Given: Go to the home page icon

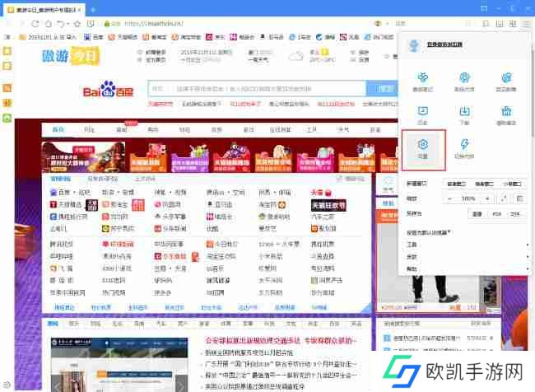Looking at the screenshot, I should pyautogui.click(x=49, y=24).
